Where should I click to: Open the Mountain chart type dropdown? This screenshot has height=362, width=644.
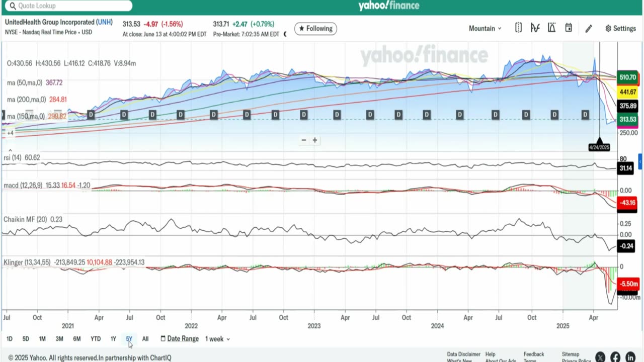[485, 29]
